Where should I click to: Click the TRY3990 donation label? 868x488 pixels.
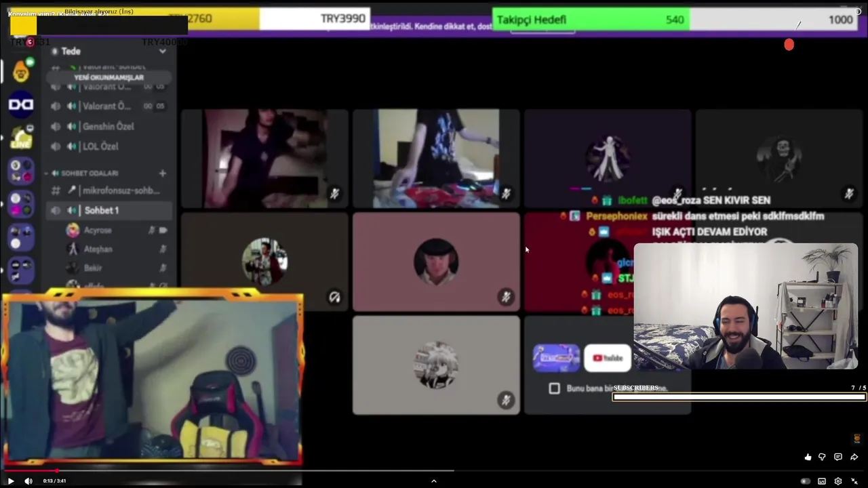343,18
